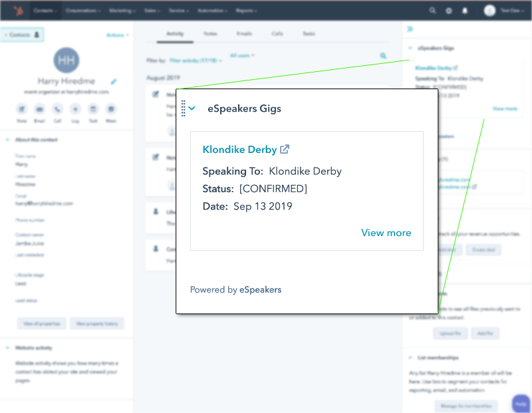Open the Filter activity dropdown
The width and height of the screenshot is (532, 413).
(196, 61)
